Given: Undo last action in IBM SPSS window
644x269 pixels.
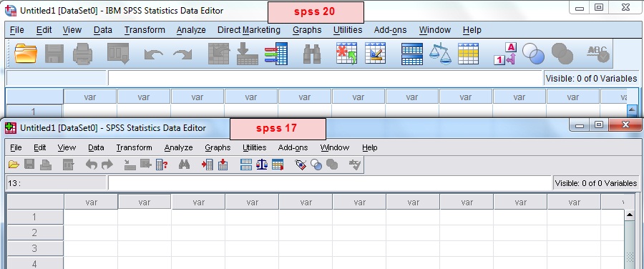Looking at the screenshot, I should [154, 54].
